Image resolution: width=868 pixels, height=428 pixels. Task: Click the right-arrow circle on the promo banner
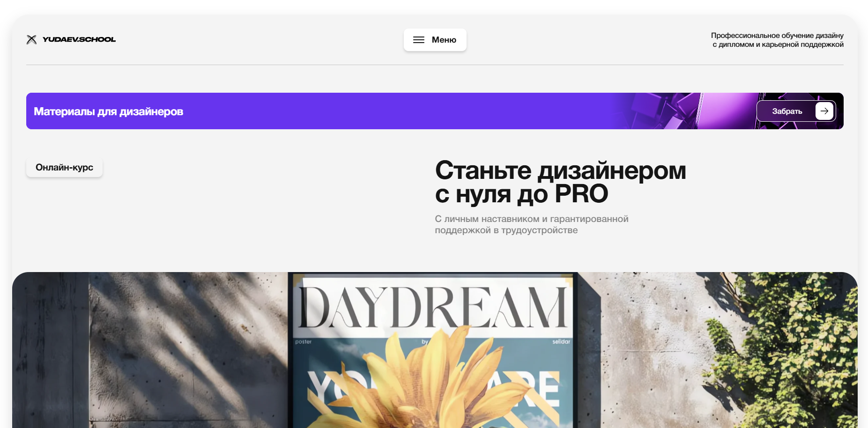pos(824,111)
